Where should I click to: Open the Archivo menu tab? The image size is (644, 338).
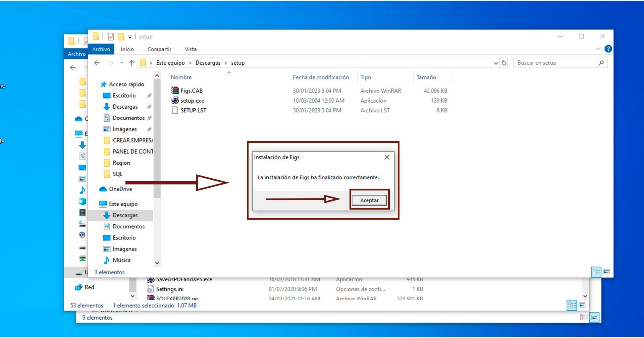[101, 49]
